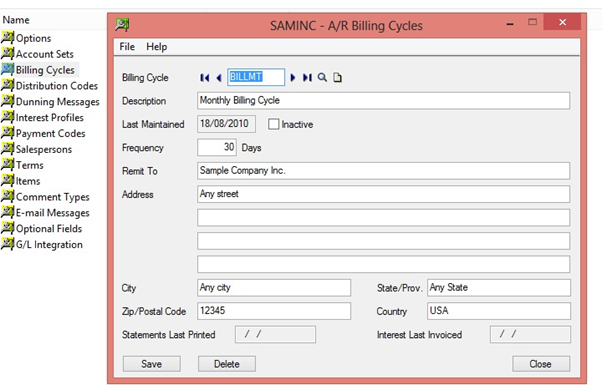This screenshot has width=602, height=385.
Task: Go to last billing cycle record
Action: (307, 78)
